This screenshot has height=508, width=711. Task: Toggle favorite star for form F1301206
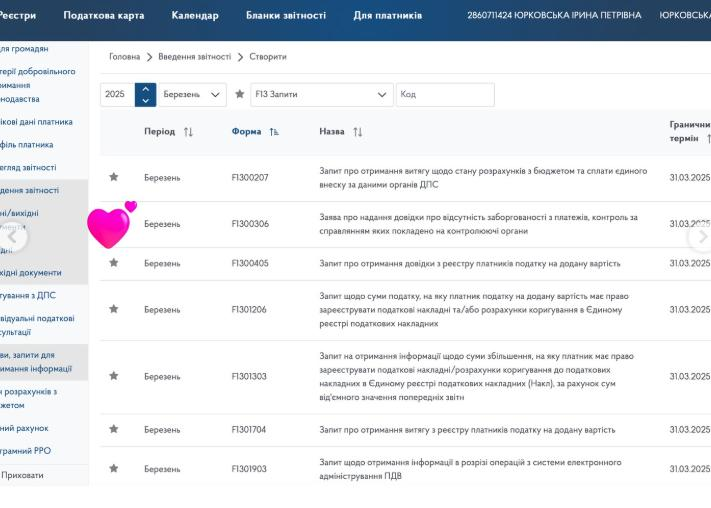pos(114,309)
